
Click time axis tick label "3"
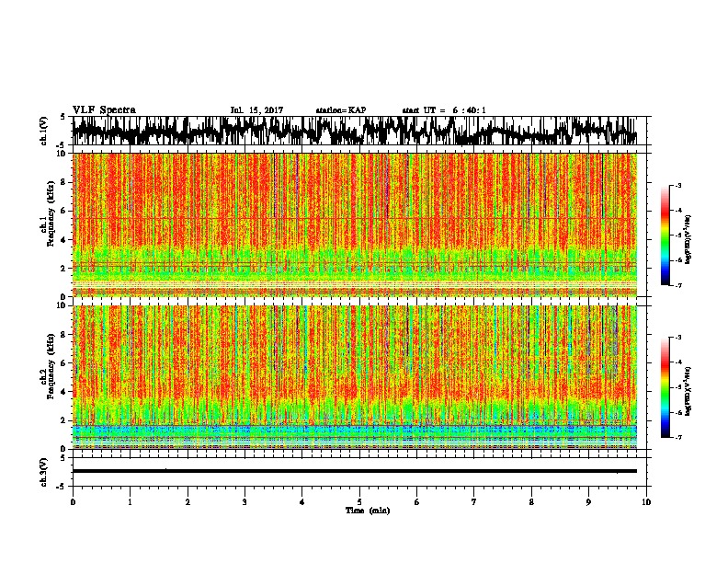pyautogui.click(x=245, y=502)
